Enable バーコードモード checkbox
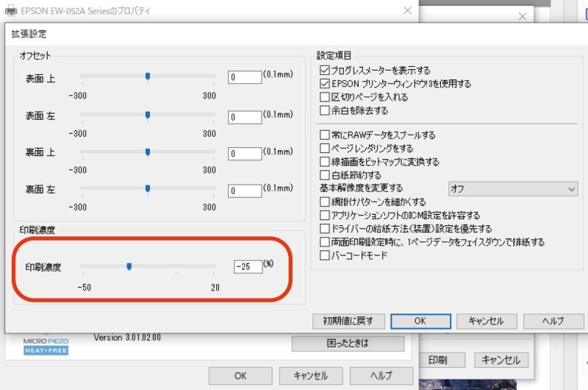The width and height of the screenshot is (588, 390). [325, 255]
